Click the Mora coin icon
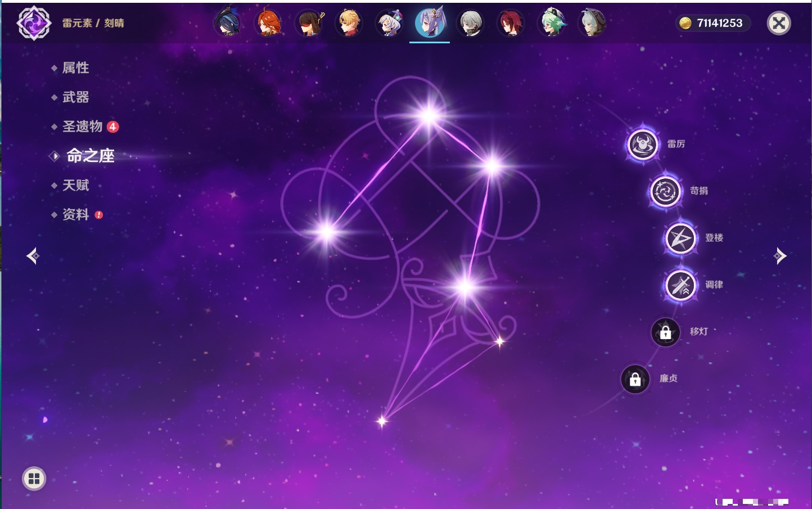812x509 pixels. point(685,23)
